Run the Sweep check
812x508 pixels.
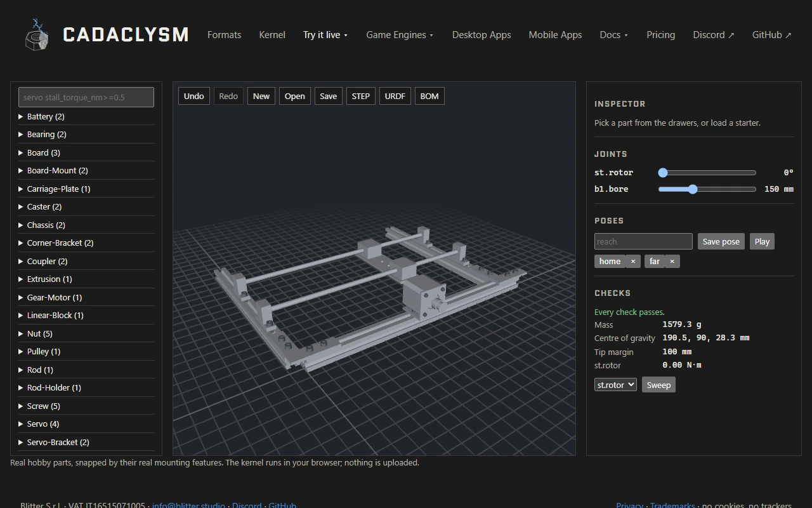click(x=658, y=385)
